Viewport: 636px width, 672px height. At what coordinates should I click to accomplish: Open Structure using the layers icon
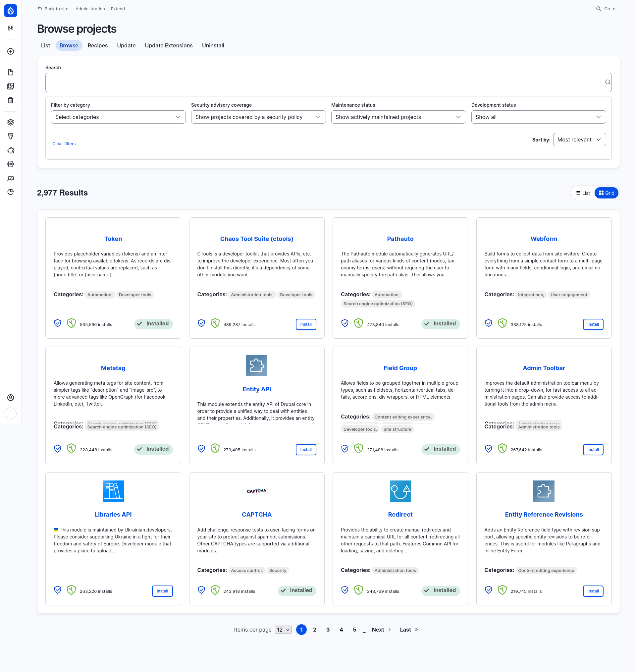coord(11,122)
